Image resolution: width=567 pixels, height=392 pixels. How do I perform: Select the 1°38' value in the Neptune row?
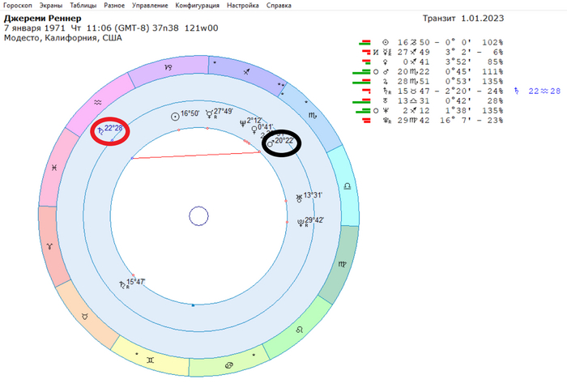point(458,111)
